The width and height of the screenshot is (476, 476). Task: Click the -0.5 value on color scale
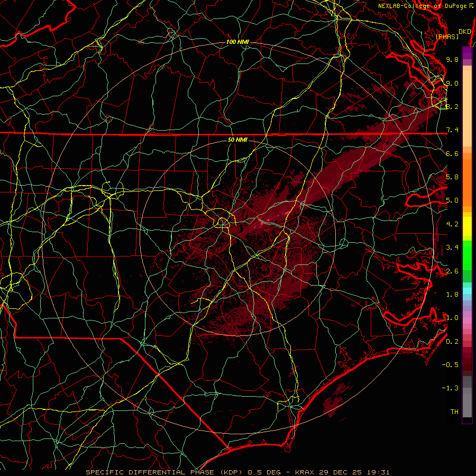click(450, 365)
